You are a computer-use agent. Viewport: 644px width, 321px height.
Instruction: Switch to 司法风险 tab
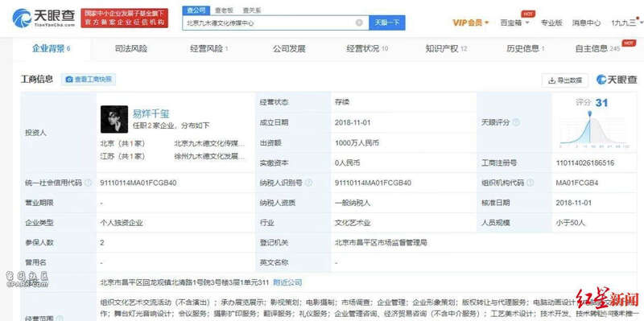tap(130, 49)
